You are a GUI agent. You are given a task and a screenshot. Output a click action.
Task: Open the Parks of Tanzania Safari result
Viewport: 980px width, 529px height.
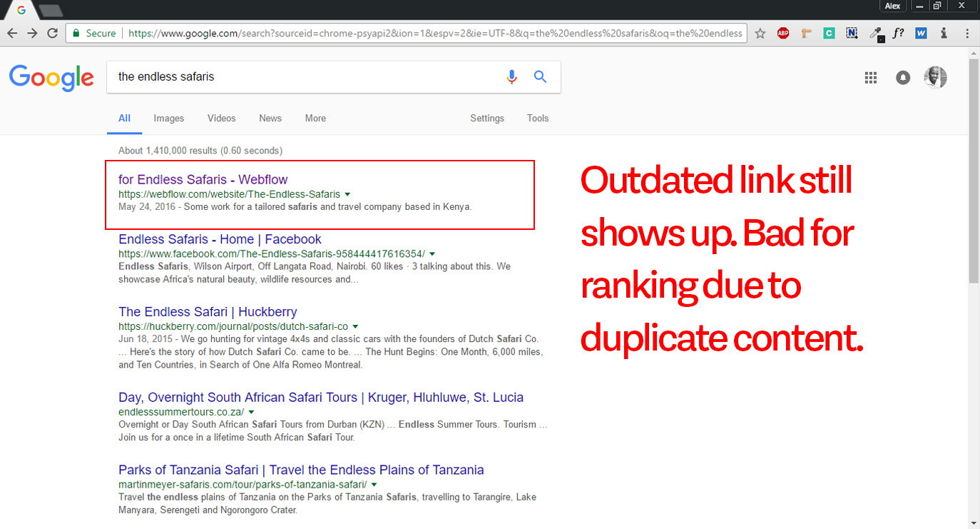click(301, 470)
